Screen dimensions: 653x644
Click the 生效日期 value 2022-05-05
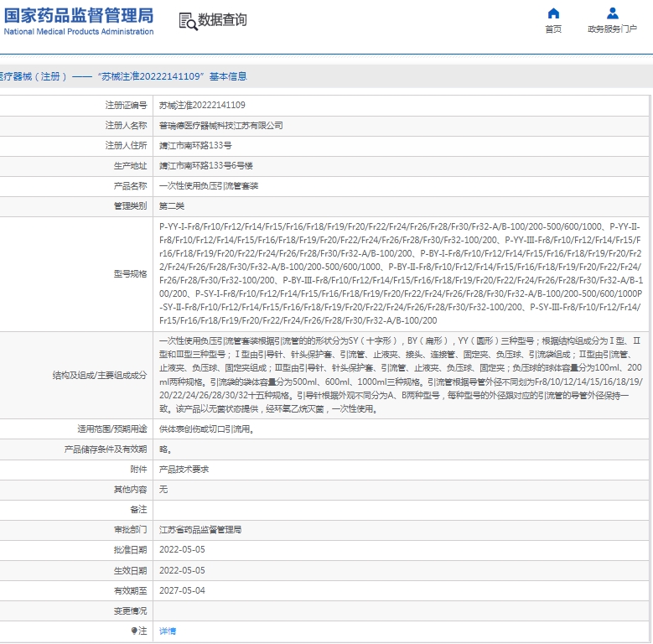click(182, 570)
